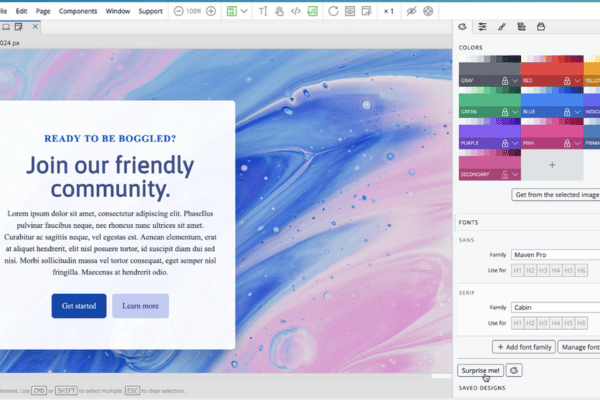Add a new color with the plus tile

point(552,165)
